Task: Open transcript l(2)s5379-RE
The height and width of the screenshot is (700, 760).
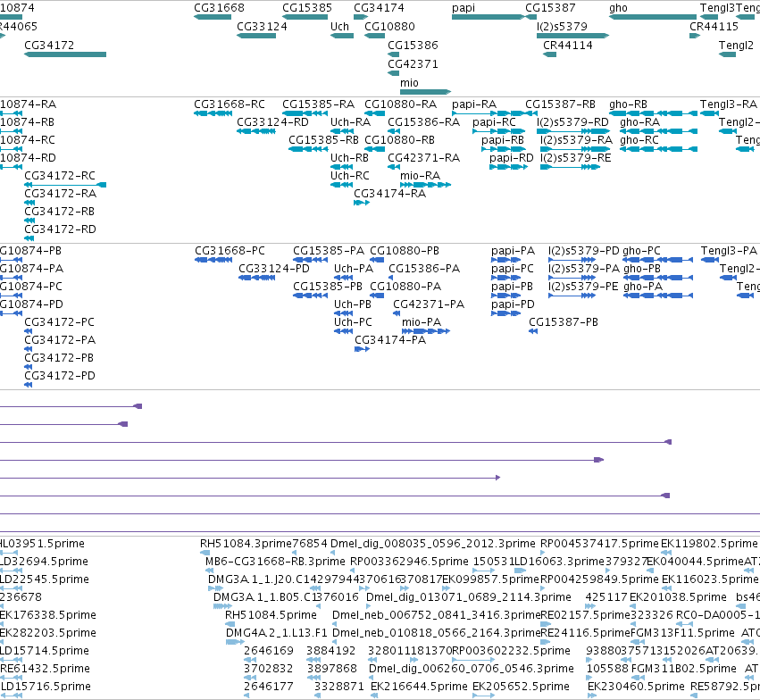Action: coord(576,158)
